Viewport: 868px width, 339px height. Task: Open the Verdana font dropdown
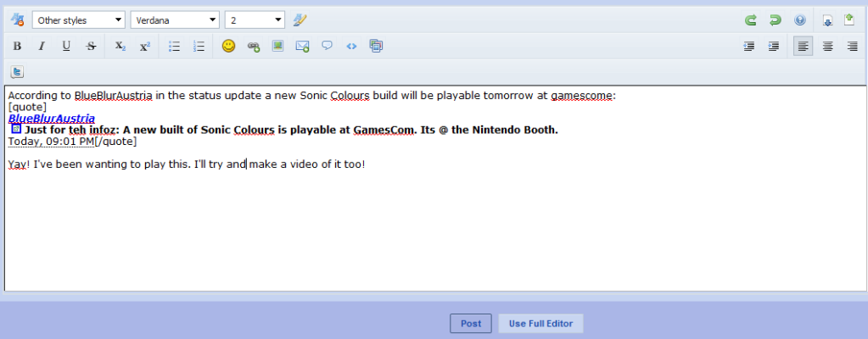point(175,20)
